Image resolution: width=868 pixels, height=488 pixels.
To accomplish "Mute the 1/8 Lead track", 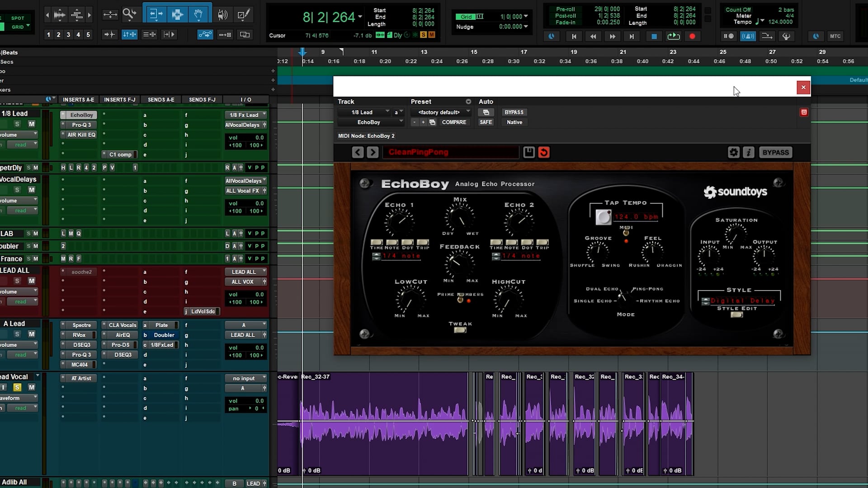I will tap(31, 124).
